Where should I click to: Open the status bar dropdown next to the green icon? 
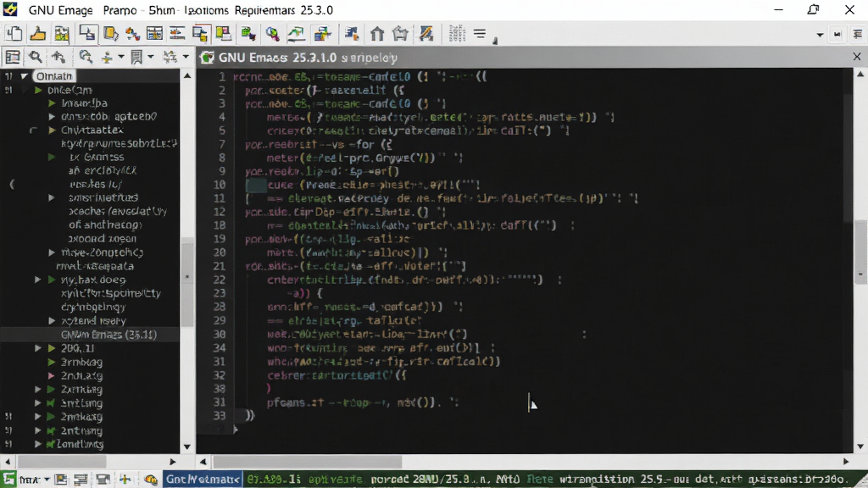(x=47, y=480)
